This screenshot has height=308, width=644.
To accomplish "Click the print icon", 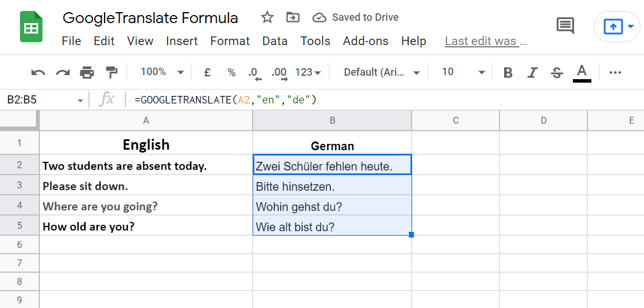I will (x=87, y=73).
